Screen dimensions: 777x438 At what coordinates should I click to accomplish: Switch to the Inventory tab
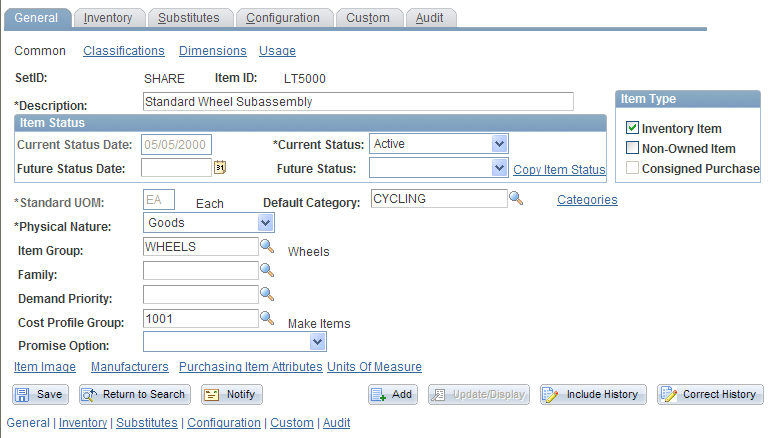[108, 18]
